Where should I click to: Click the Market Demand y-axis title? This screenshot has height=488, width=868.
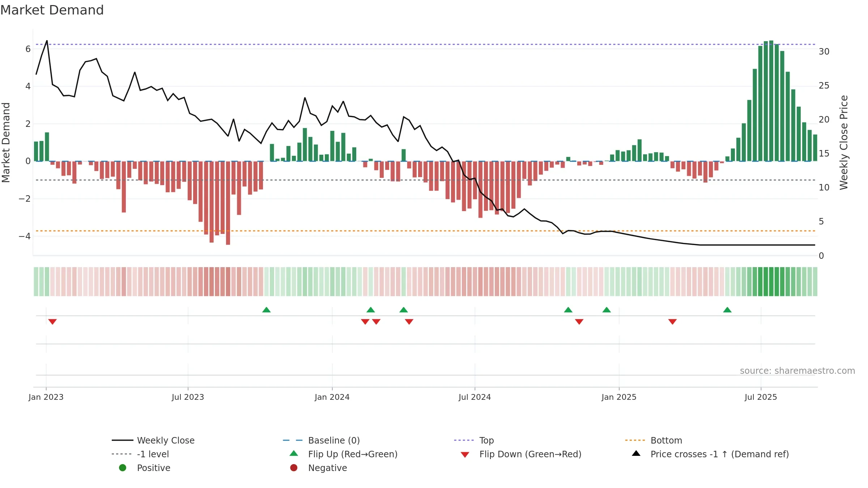coord(6,142)
